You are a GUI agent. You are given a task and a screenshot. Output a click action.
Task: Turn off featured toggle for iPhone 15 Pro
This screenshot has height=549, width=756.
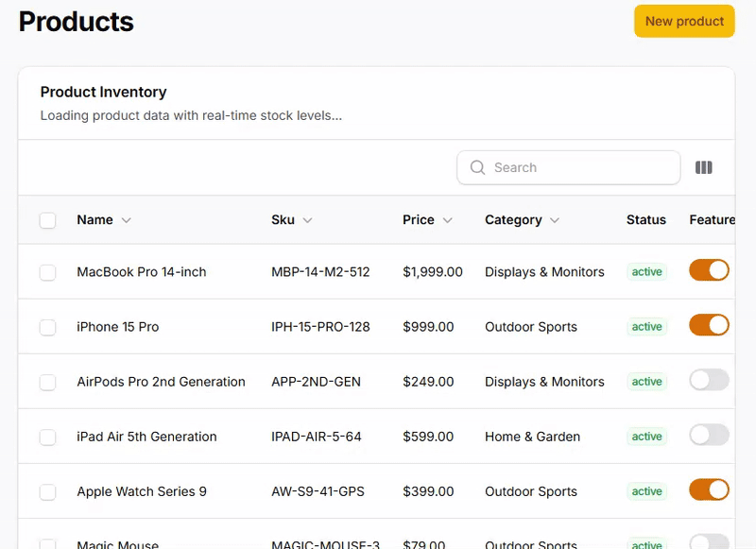[709, 325]
